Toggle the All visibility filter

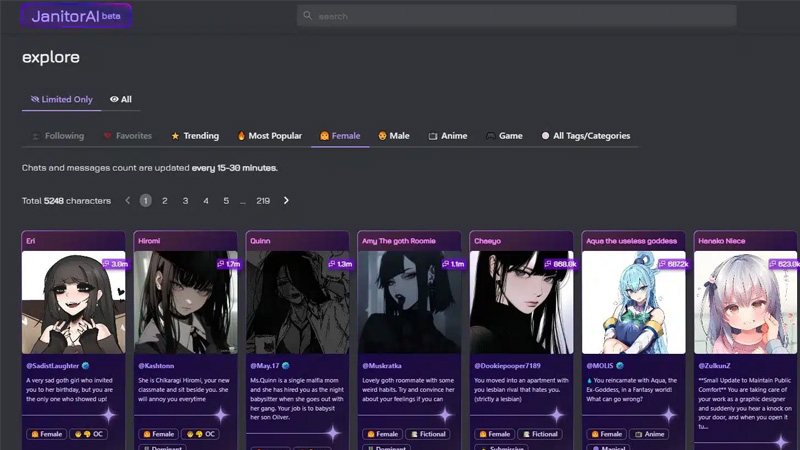121,99
